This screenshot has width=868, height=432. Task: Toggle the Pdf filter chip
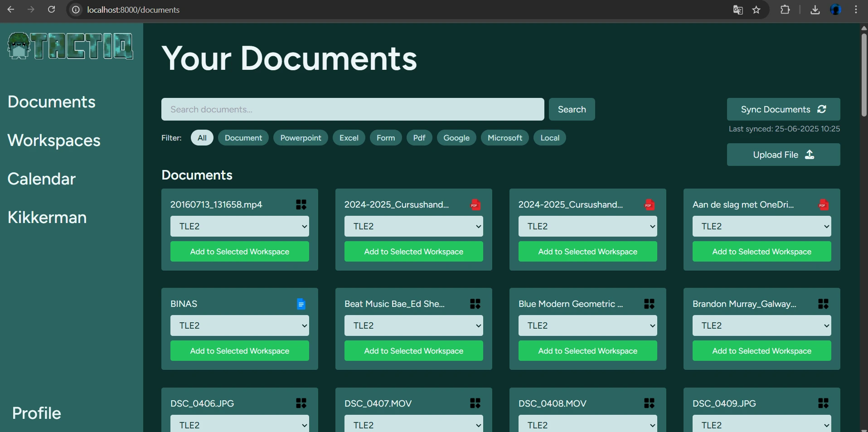pos(419,138)
